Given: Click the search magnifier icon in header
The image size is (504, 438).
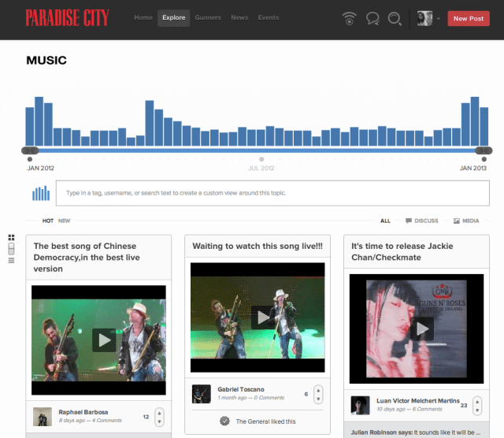Looking at the screenshot, I should pyautogui.click(x=395, y=18).
